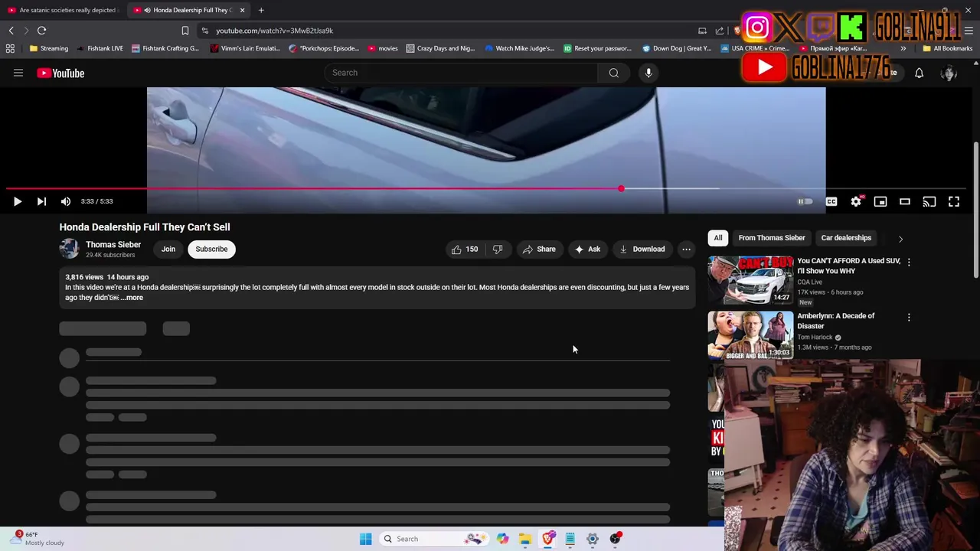Open Windows Start menu
The image size is (980, 551).
365,539
